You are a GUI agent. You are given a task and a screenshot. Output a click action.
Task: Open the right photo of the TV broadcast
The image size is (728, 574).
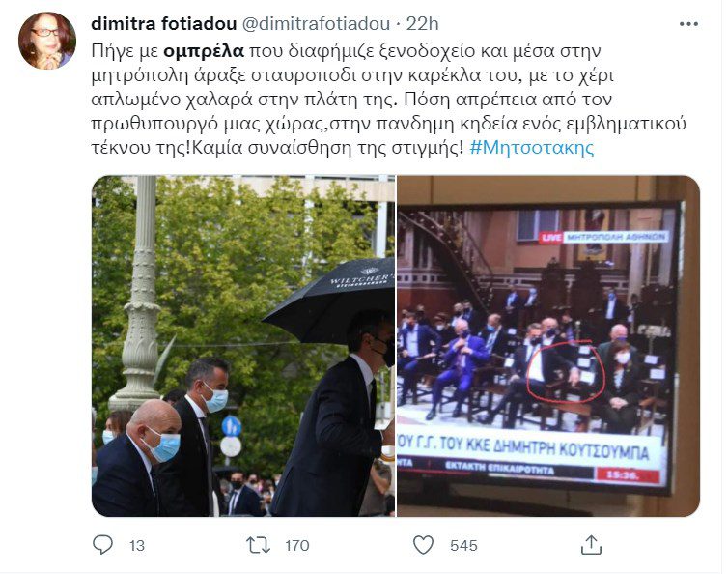point(548,346)
